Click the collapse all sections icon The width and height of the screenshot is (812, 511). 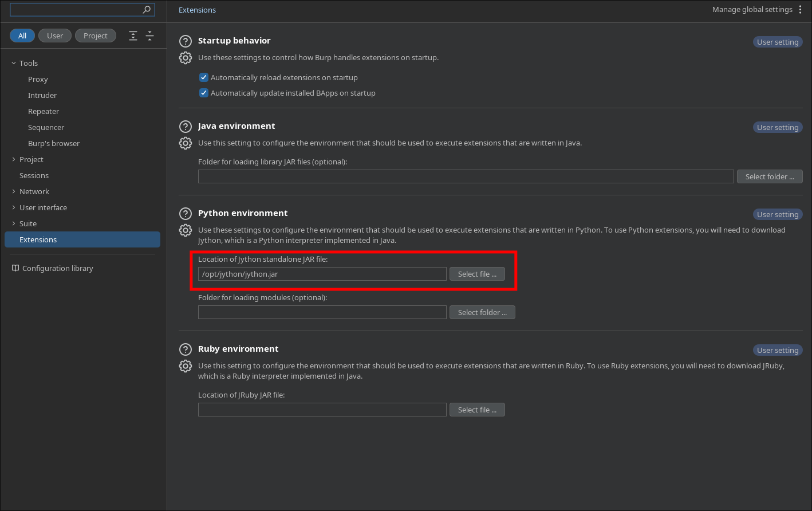[x=150, y=36]
